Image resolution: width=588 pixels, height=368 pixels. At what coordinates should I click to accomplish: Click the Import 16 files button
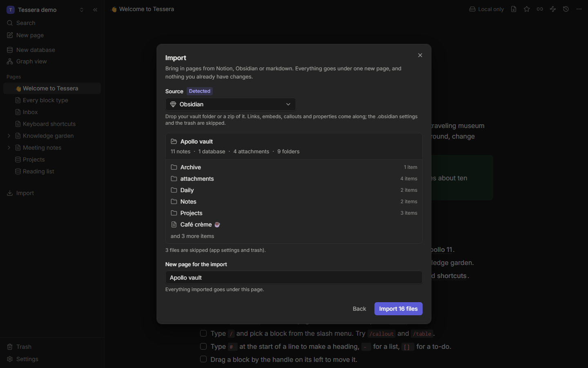399,309
